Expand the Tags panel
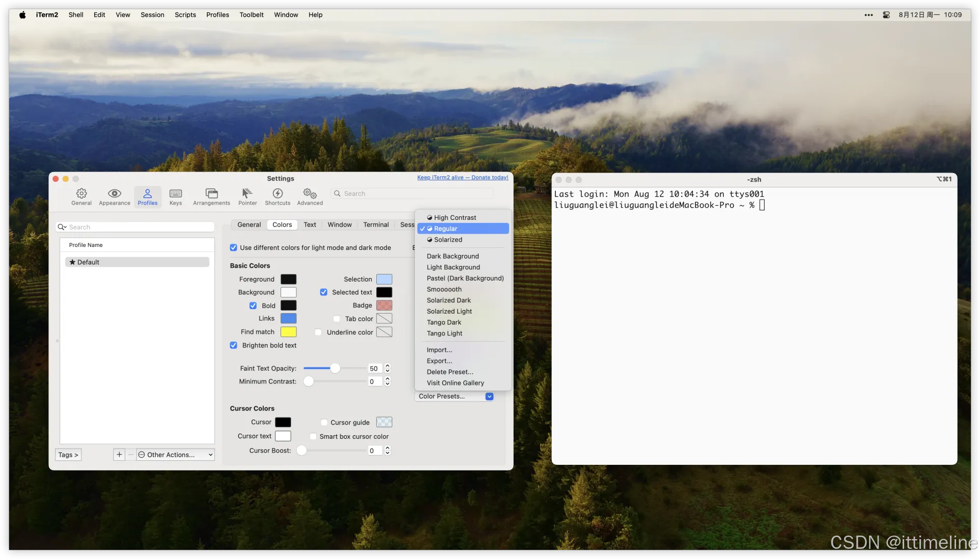This screenshot has width=980, height=559. pyautogui.click(x=68, y=455)
